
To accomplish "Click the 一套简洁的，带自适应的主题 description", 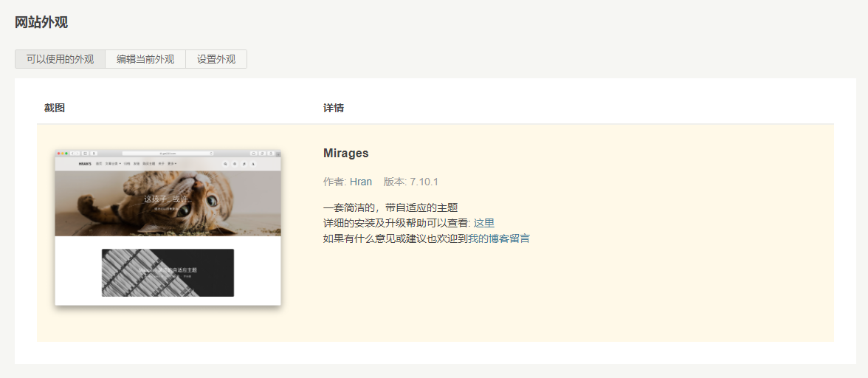I will coord(390,207).
